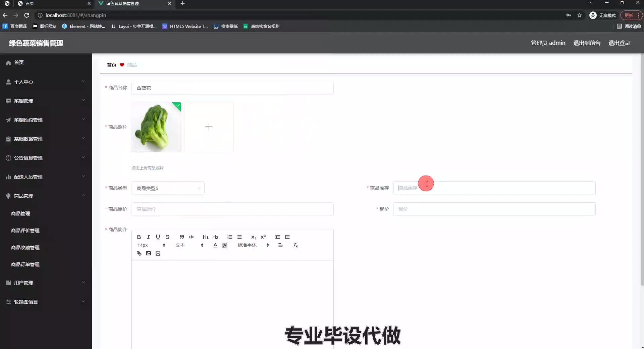Clear text formatting in the editor

click(295, 245)
